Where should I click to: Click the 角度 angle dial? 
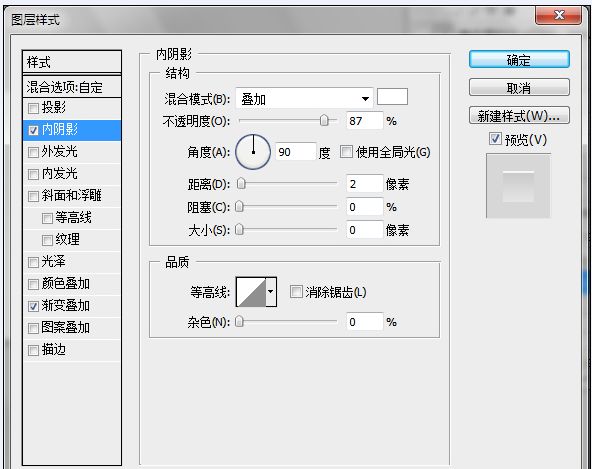(253, 152)
